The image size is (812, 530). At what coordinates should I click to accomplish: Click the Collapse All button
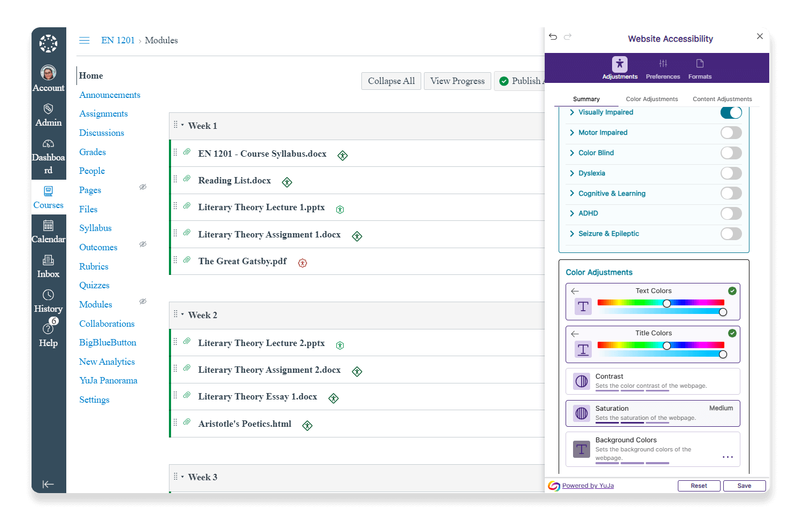point(391,81)
